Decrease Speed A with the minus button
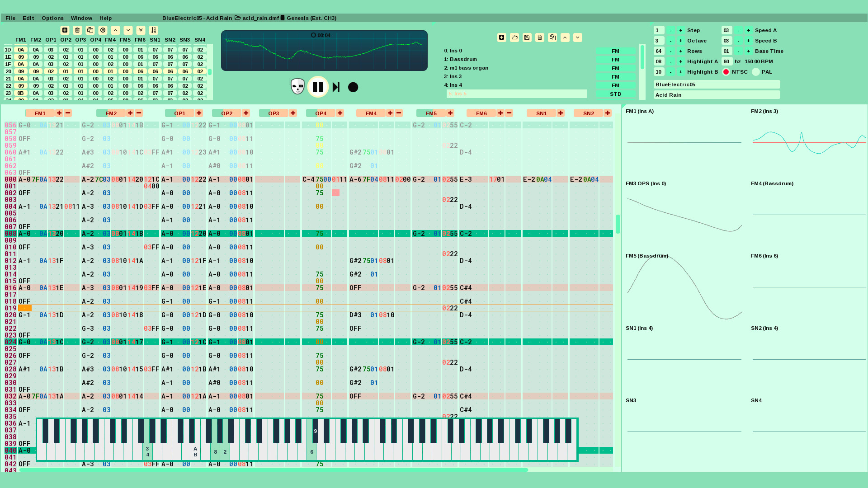Viewport: 868px width, 488px height. pyautogui.click(x=738, y=30)
